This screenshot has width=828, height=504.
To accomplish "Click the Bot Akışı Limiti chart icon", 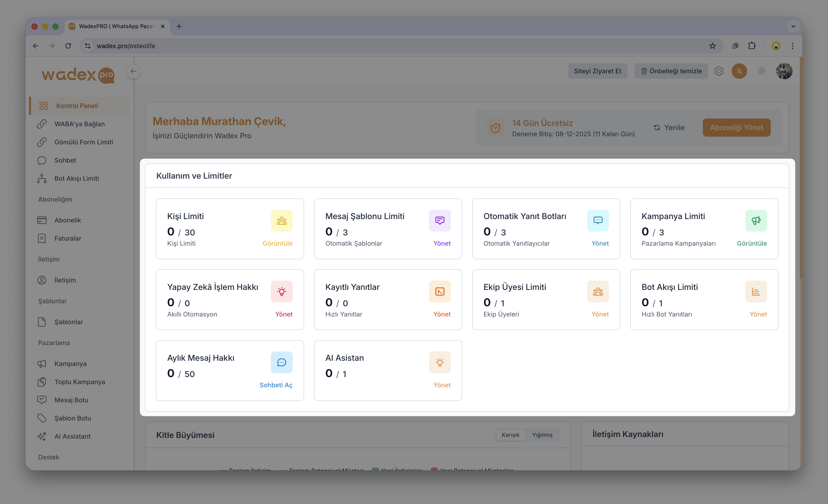I will point(756,292).
